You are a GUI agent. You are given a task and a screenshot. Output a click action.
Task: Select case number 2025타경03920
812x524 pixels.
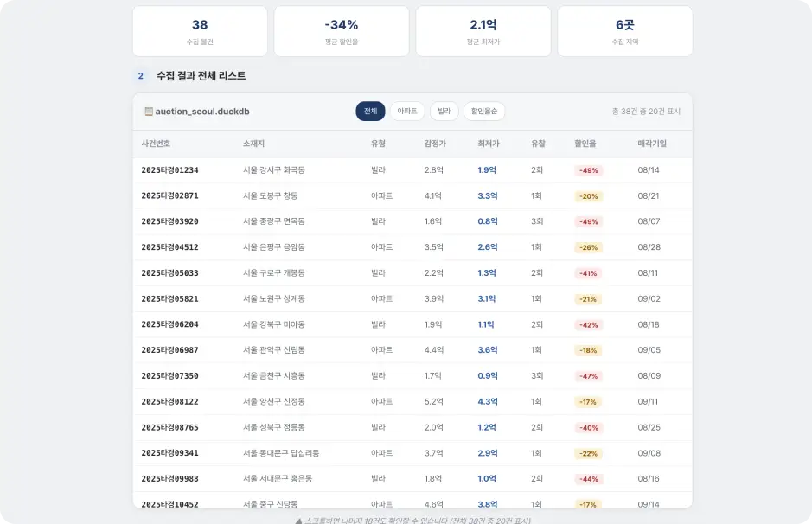(169, 221)
